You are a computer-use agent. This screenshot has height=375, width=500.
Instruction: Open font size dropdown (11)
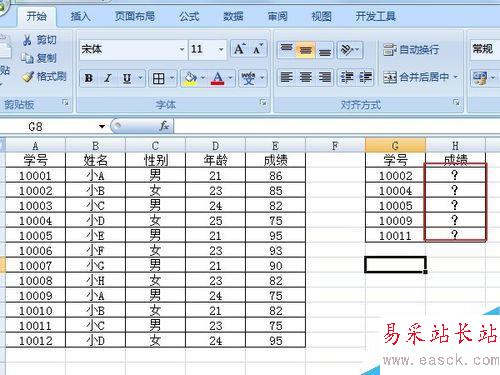coord(221,50)
